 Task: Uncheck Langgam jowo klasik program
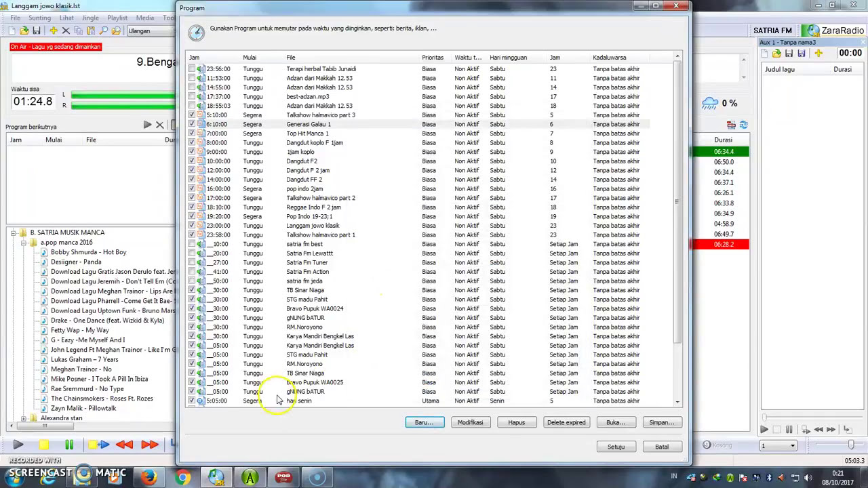(192, 225)
